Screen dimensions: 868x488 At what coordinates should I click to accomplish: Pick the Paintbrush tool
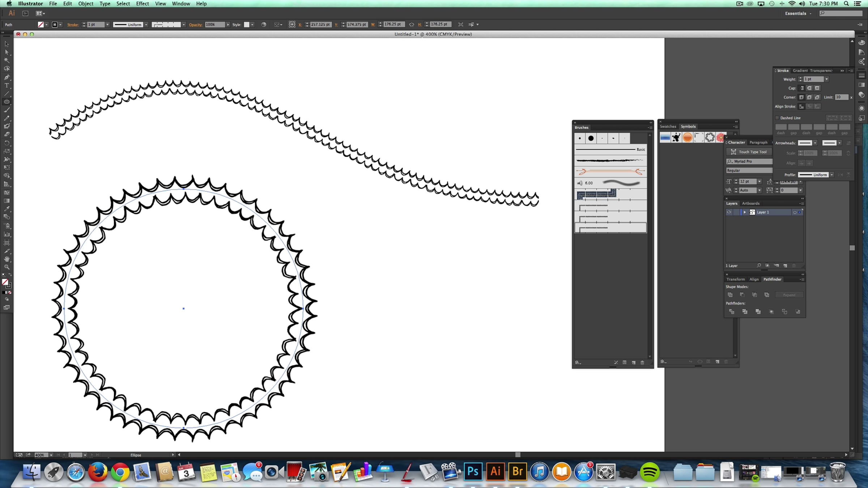pos(7,110)
